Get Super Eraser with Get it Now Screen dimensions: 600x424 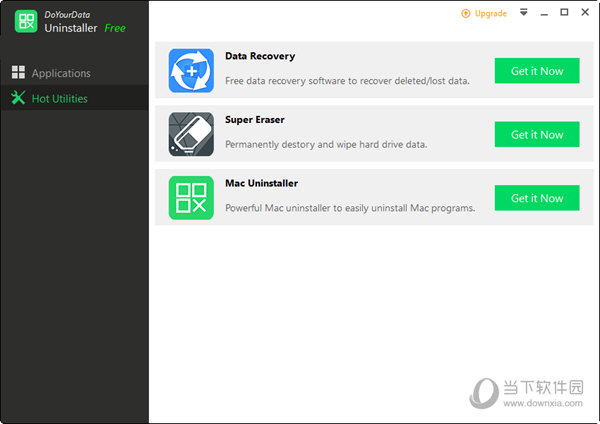coord(537,134)
